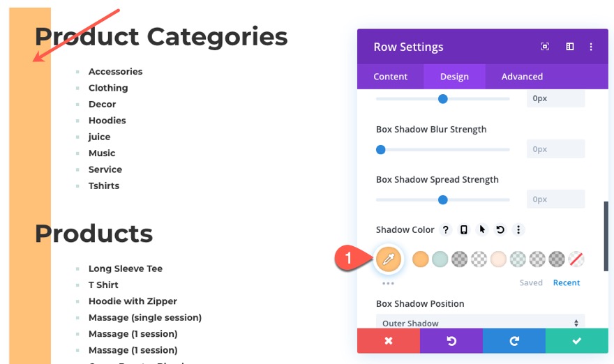The width and height of the screenshot is (614, 364).
Task: Redo change with blue button
Action: [x=514, y=341]
